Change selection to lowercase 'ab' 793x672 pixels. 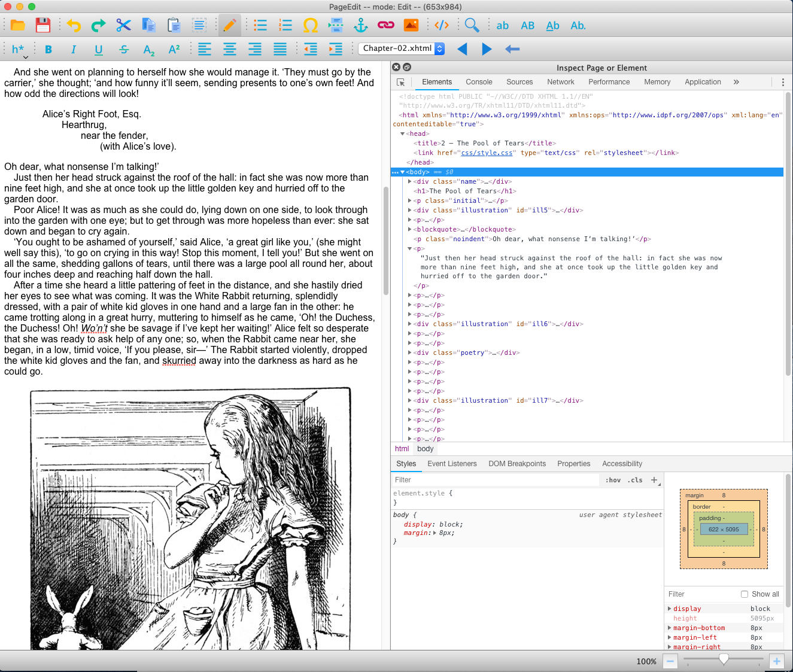point(503,26)
